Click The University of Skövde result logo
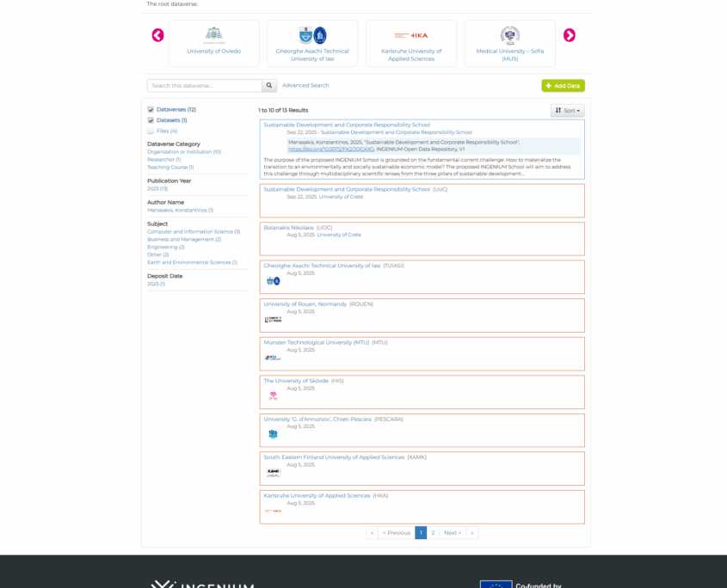This screenshot has height=588, width=727. pyautogui.click(x=273, y=395)
